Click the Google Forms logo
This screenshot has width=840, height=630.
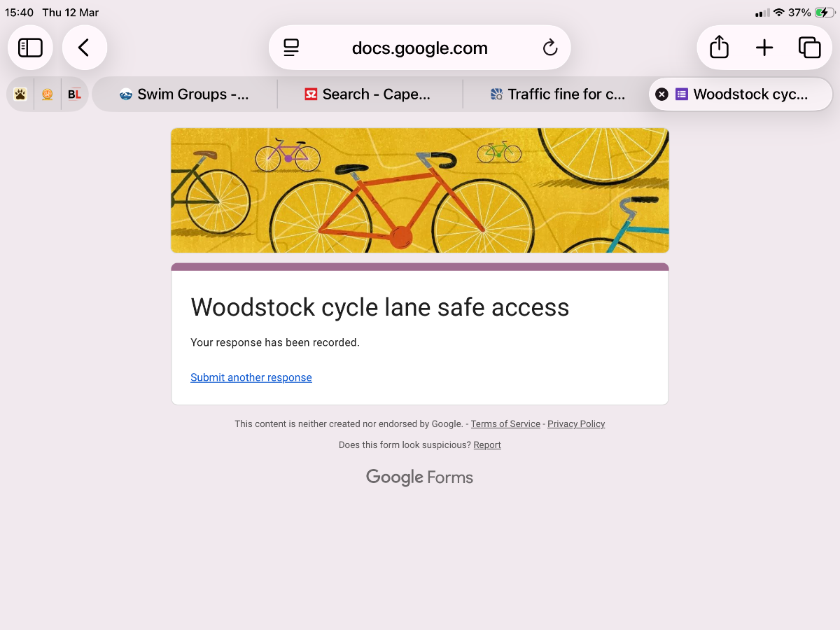pos(419,477)
